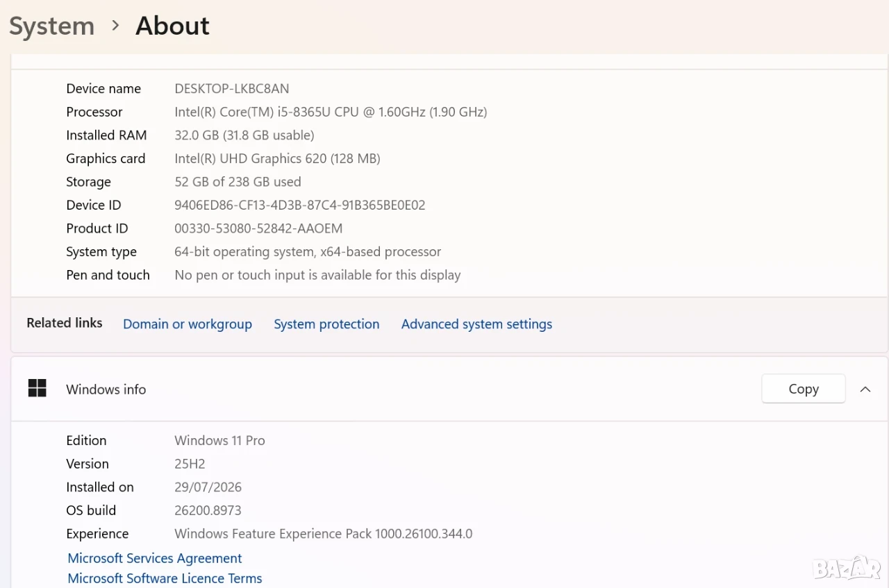The image size is (889, 588).
Task: Select the Device ID value starting 9406ED86
Action: pos(300,205)
